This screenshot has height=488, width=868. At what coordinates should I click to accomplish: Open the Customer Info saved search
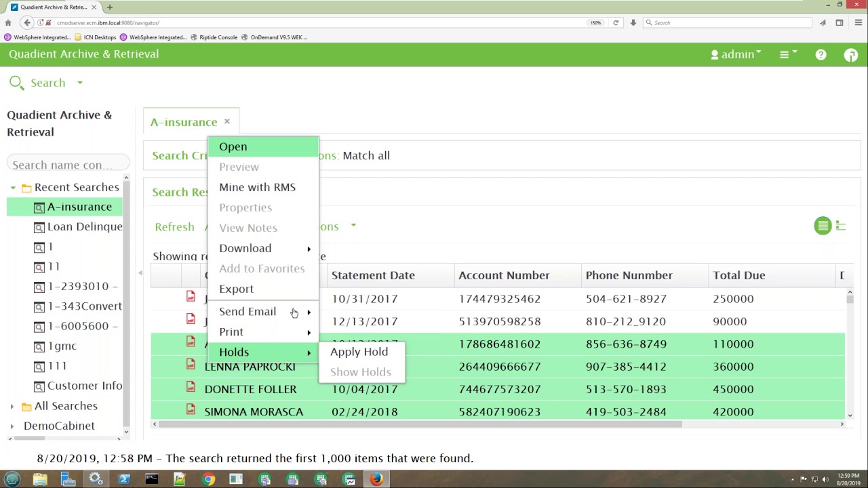(x=78, y=386)
